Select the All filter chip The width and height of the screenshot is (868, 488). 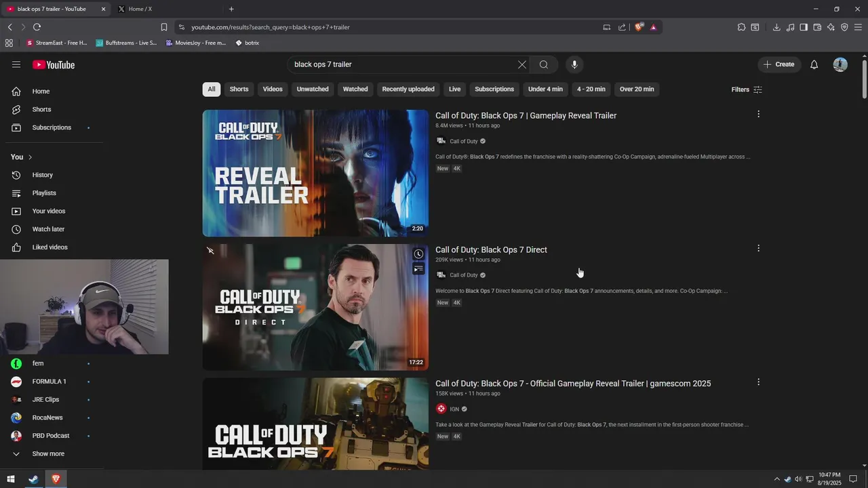(212, 89)
